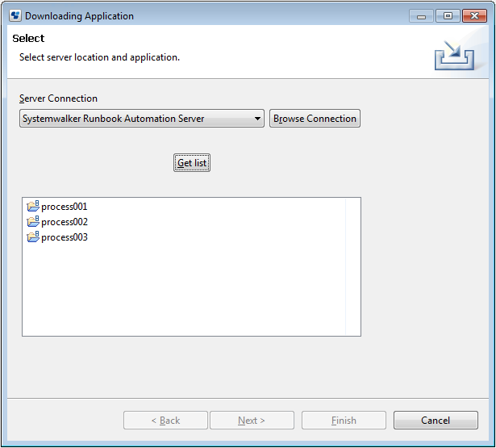
Task: Choose process003 from the list
Action: coord(65,237)
